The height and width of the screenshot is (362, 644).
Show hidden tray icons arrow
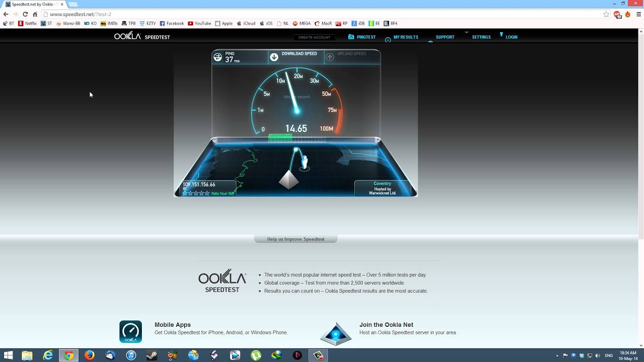click(x=557, y=355)
